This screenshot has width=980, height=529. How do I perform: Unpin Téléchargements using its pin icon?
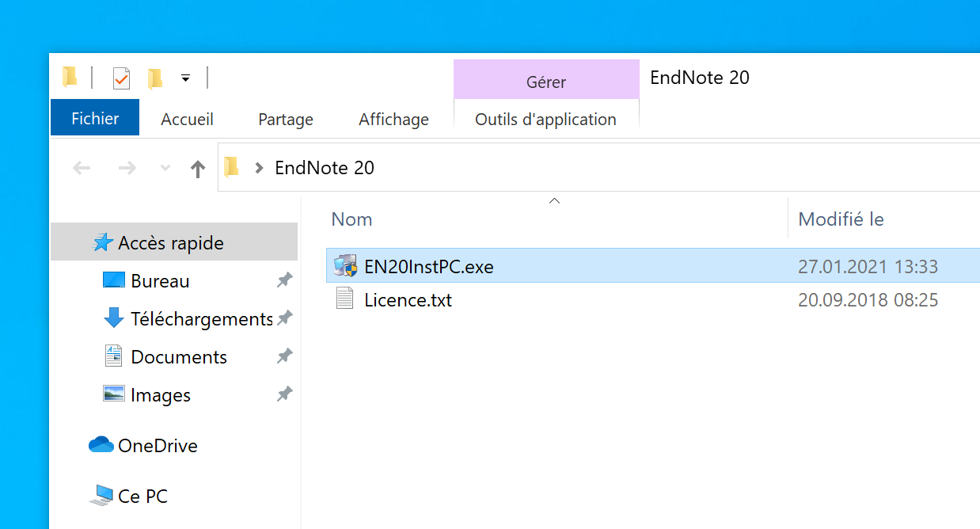[x=284, y=318]
